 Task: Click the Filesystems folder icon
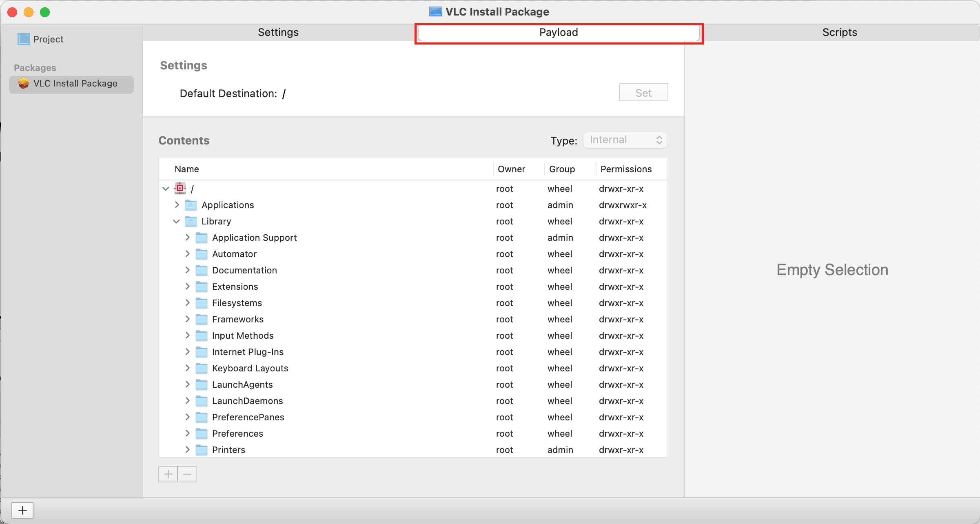[202, 303]
